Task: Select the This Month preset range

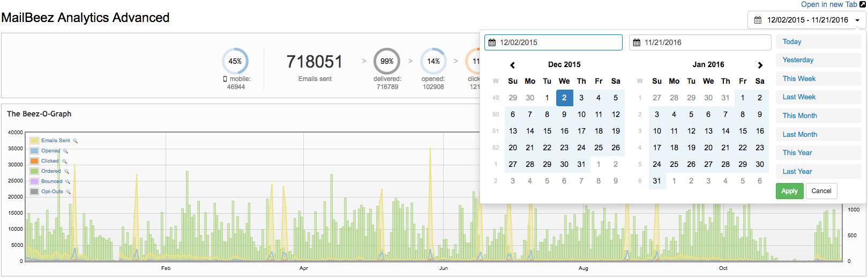Action: tap(818, 116)
